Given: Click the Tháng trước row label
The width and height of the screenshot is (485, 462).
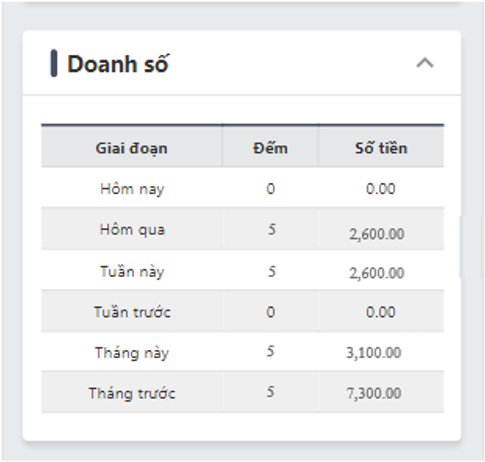Looking at the screenshot, I should (x=132, y=393).
